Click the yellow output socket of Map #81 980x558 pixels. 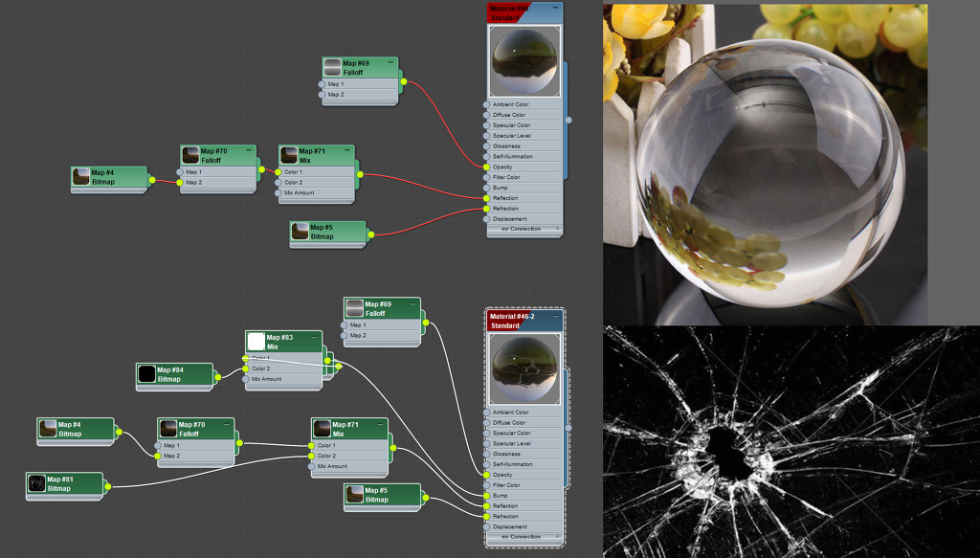(107, 486)
